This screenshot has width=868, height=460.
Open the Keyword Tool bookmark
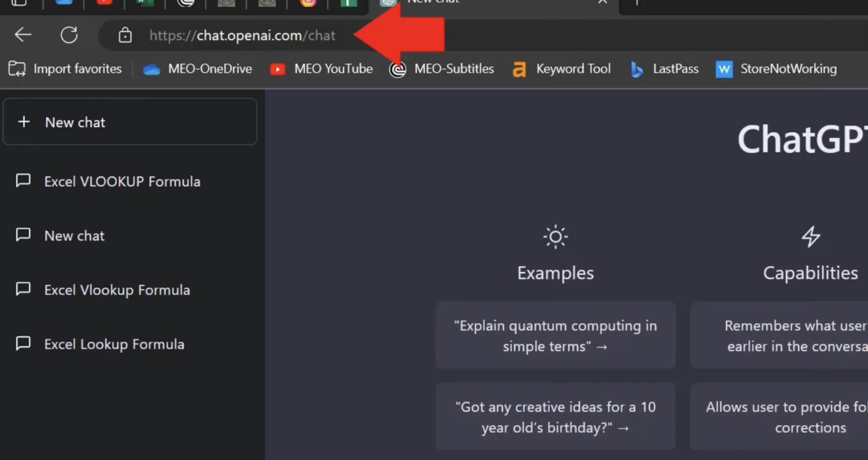(x=562, y=69)
